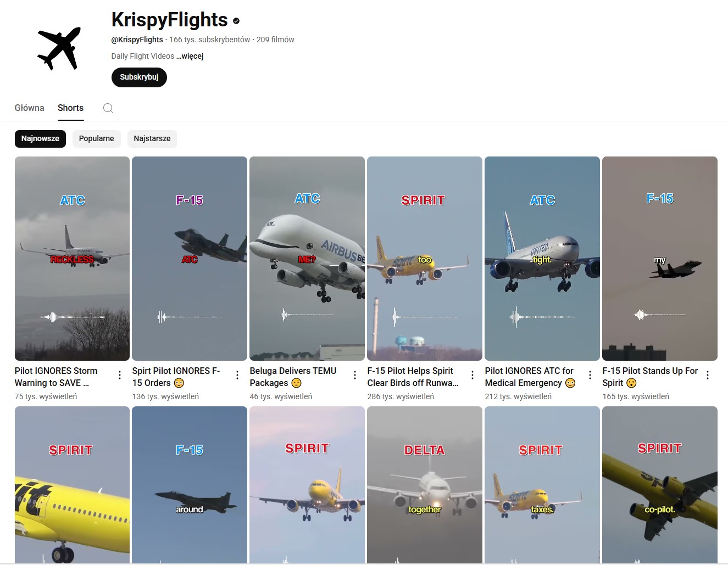The image size is (728, 565).
Task: Open options menu for Pilot IGNORES Storm Warning short
Action: [120, 375]
